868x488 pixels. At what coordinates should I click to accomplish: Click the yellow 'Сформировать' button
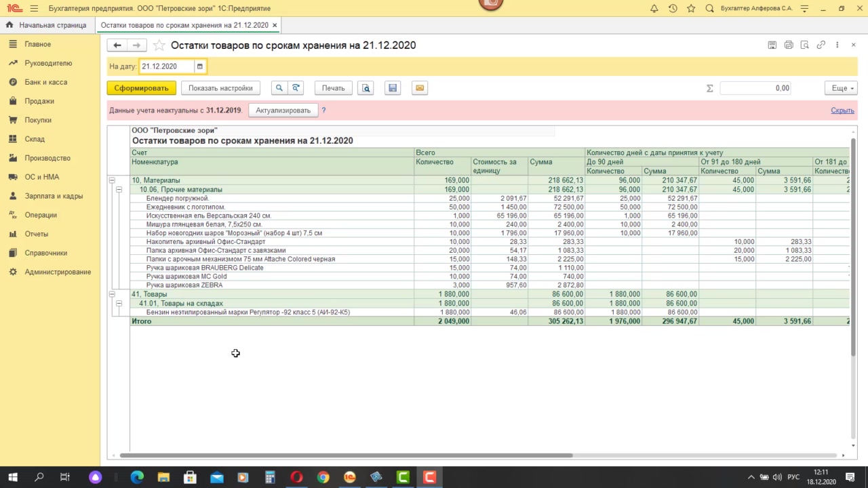(141, 88)
